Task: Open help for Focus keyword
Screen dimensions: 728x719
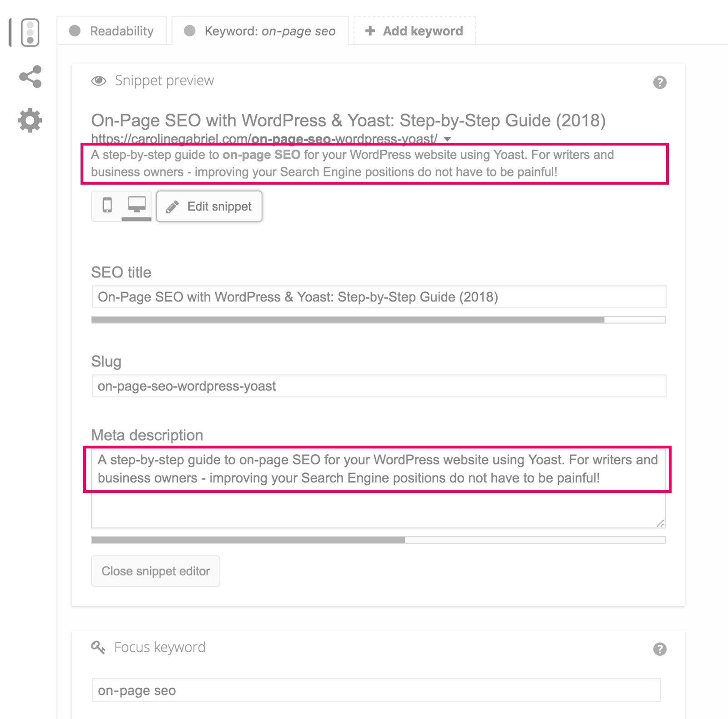Action: pyautogui.click(x=660, y=649)
